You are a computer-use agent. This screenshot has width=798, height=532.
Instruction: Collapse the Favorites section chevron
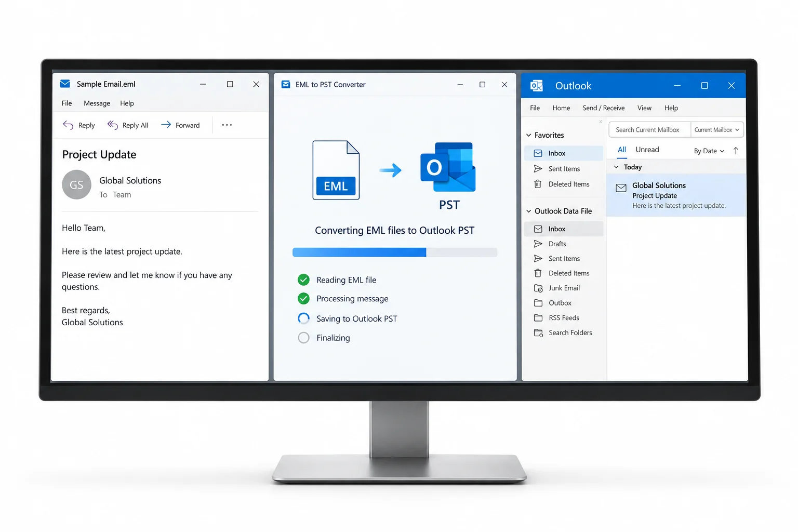coord(529,135)
